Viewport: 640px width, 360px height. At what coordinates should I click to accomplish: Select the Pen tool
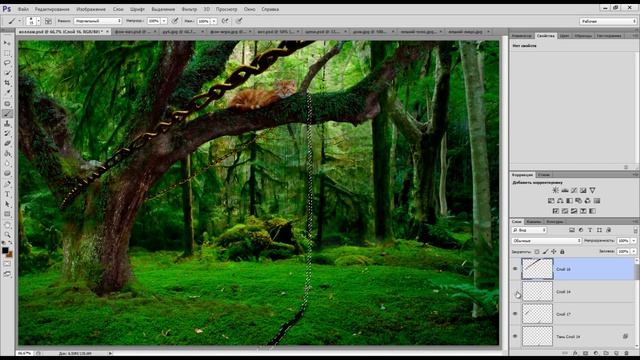7,184
